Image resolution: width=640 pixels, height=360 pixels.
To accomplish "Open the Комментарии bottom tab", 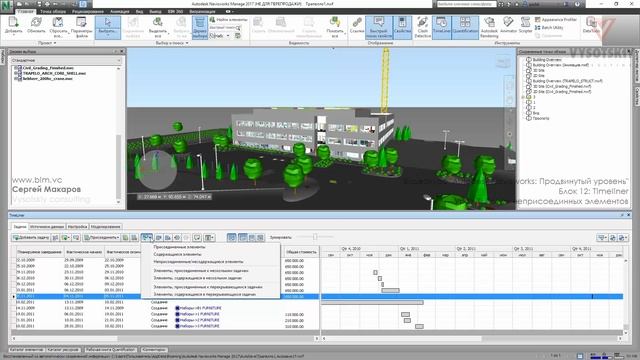I will click(x=154, y=350).
